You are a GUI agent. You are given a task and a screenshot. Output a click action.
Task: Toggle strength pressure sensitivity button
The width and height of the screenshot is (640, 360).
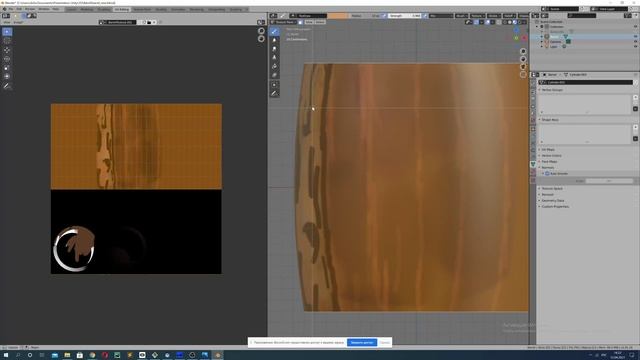pos(425,16)
